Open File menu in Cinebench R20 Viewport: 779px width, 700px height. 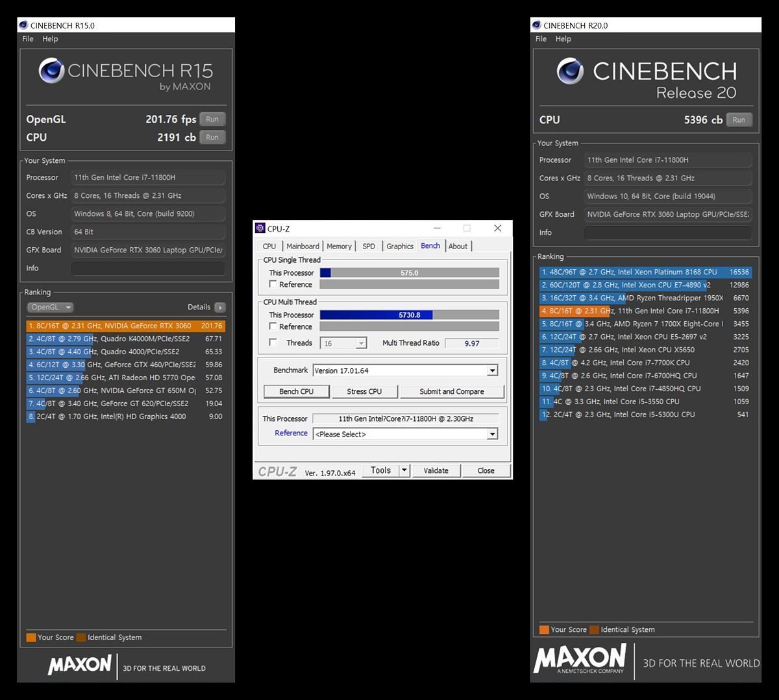(541, 39)
